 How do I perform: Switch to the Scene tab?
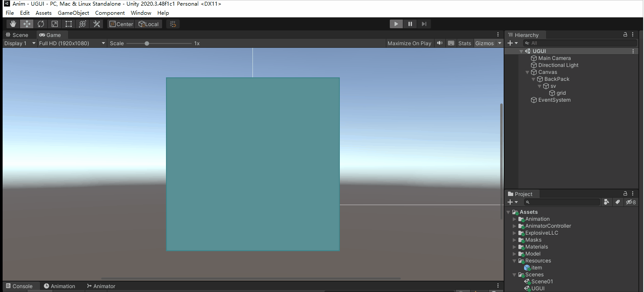[x=17, y=35]
